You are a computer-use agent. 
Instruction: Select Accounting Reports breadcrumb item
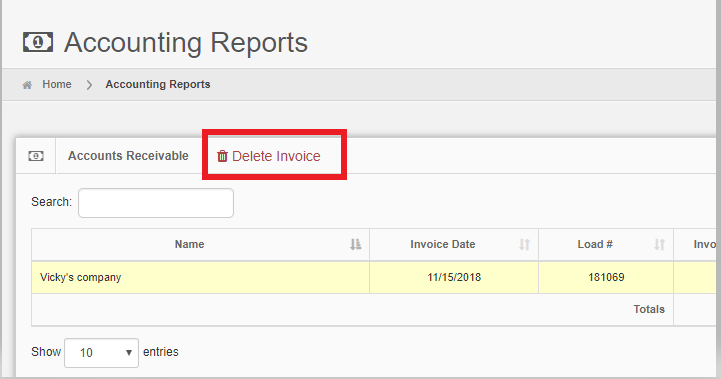point(158,84)
